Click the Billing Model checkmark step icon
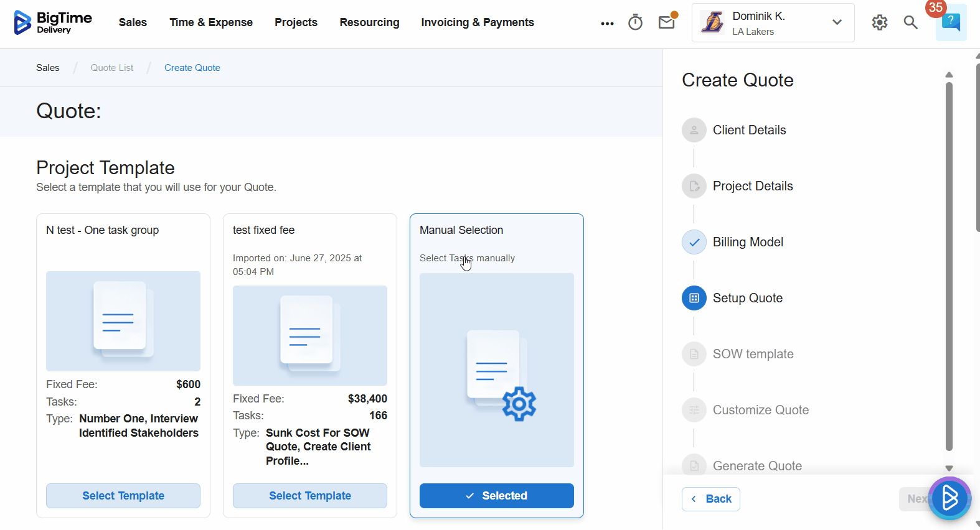980x530 pixels. point(694,242)
